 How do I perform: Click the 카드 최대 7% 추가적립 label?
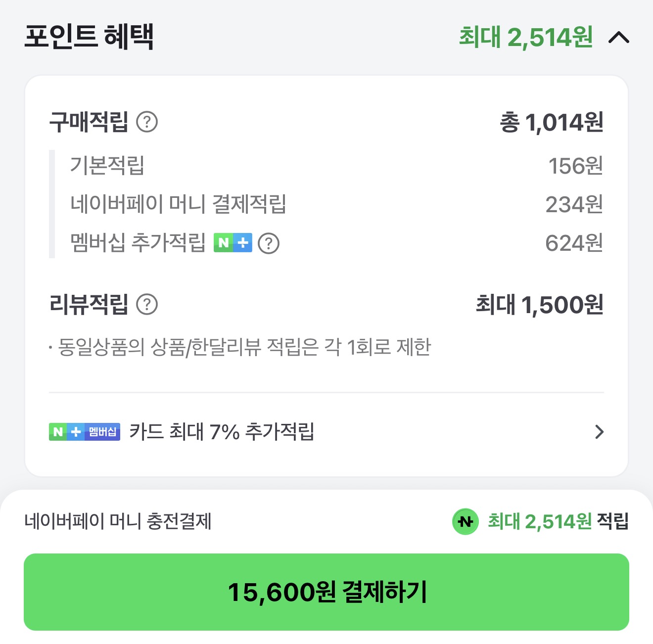point(223,432)
